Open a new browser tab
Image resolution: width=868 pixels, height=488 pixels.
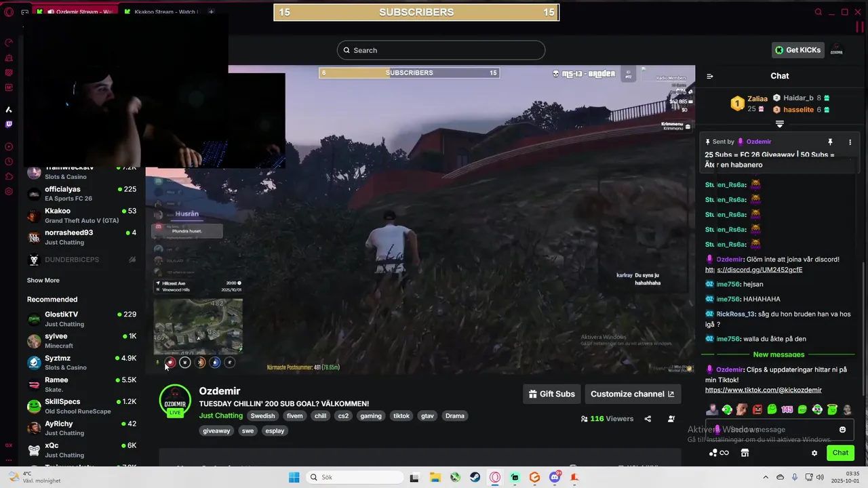(211, 12)
